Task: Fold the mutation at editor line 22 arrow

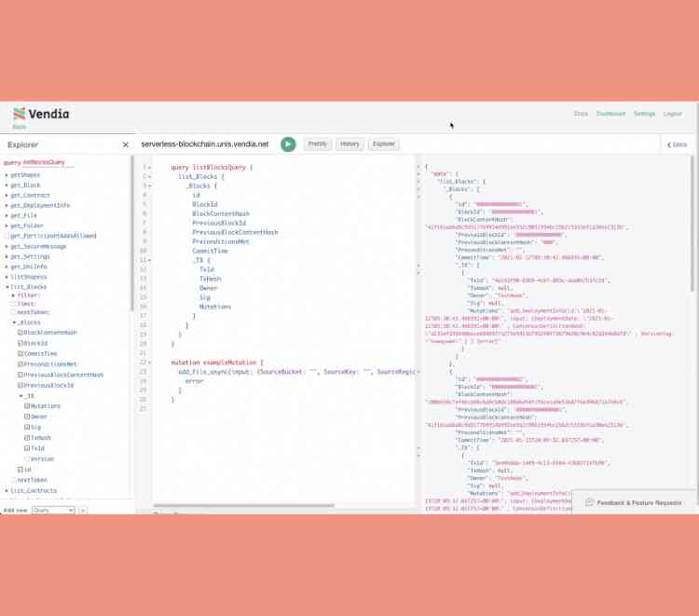Action: [150, 363]
